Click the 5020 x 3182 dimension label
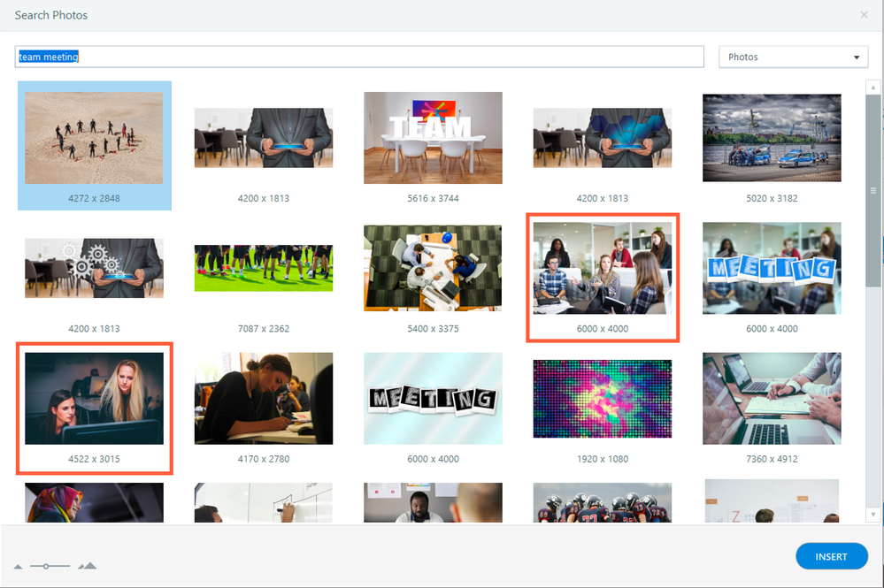This screenshot has height=588, width=884. point(772,198)
